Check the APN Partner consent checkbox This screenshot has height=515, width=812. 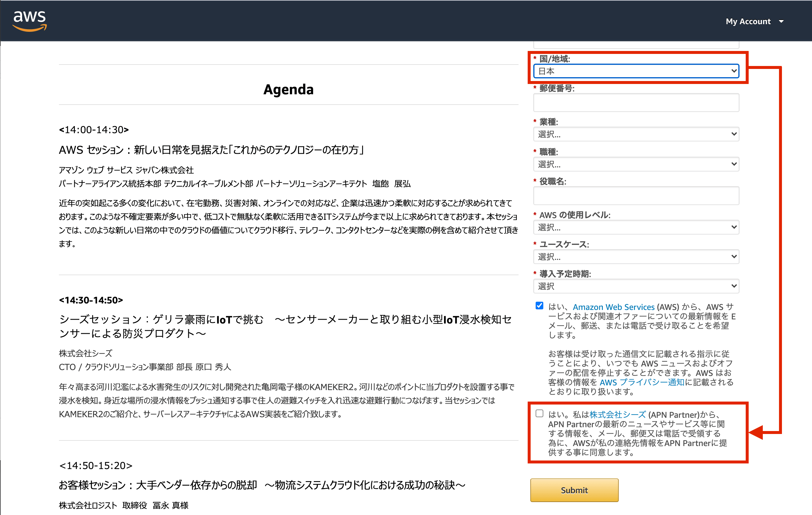click(x=539, y=413)
